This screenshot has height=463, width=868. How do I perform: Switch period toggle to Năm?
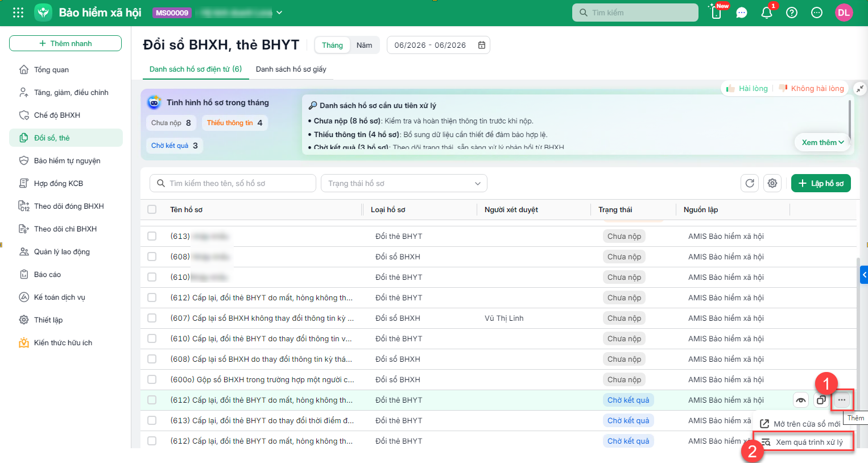pos(364,45)
